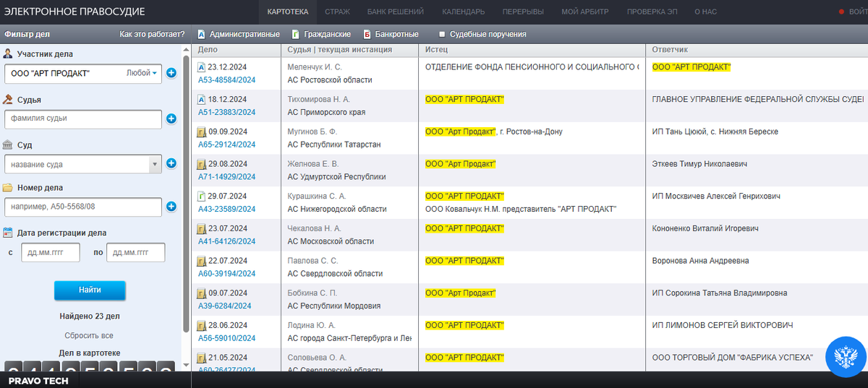868x388 pixels.
Task: Open the ПЕРЕРЫВЫ tab
Action: tap(524, 12)
